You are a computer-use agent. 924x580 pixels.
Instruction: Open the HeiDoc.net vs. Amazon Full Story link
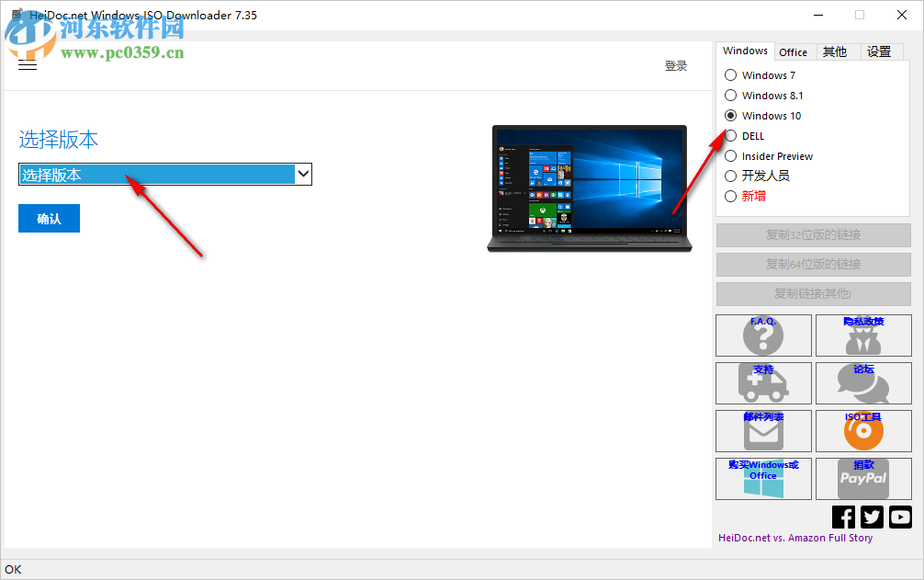click(795, 537)
